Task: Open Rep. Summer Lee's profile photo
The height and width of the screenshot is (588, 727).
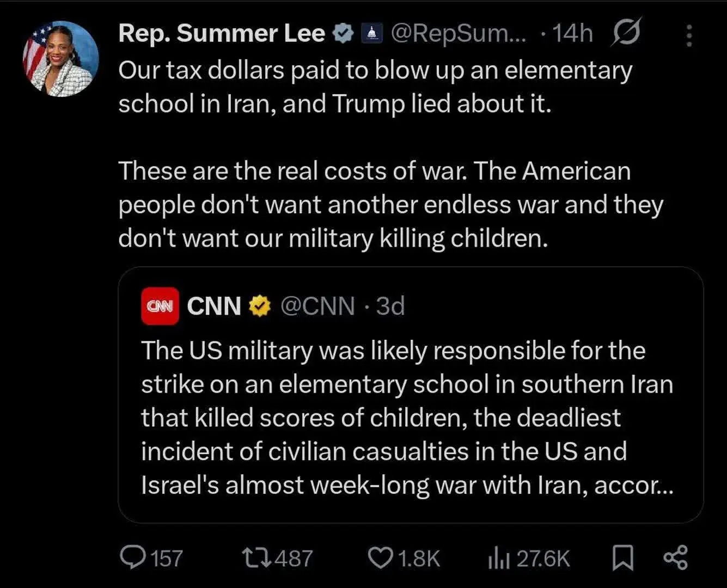Action: pos(60,59)
